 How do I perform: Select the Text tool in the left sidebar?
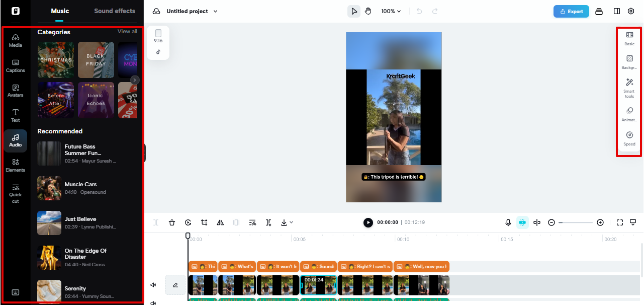(x=15, y=115)
